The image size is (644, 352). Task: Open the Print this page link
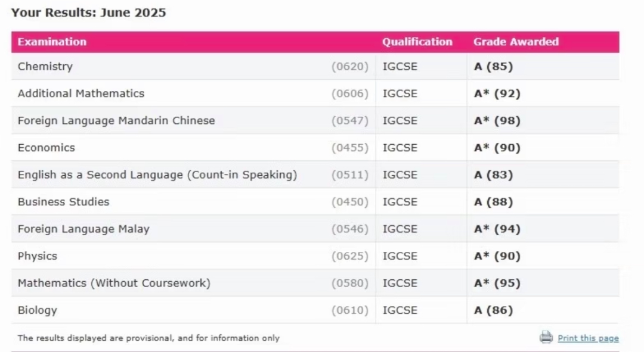[x=588, y=338]
